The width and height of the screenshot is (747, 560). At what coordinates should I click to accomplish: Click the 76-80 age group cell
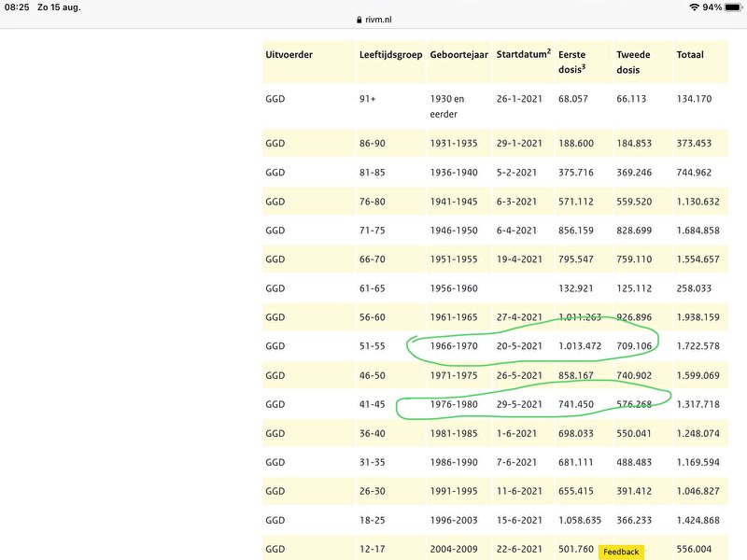tap(372, 202)
